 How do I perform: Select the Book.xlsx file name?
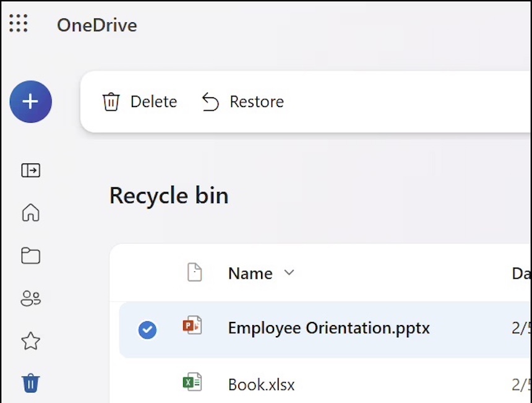[x=261, y=385]
